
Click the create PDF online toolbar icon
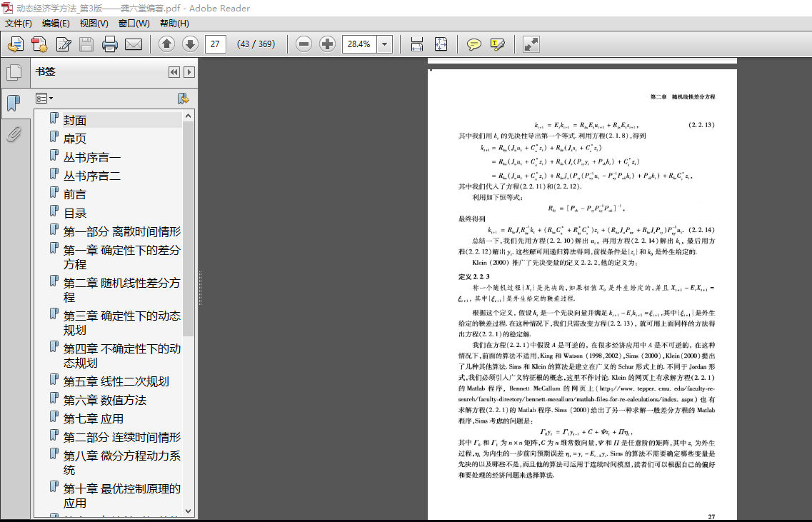(16, 44)
